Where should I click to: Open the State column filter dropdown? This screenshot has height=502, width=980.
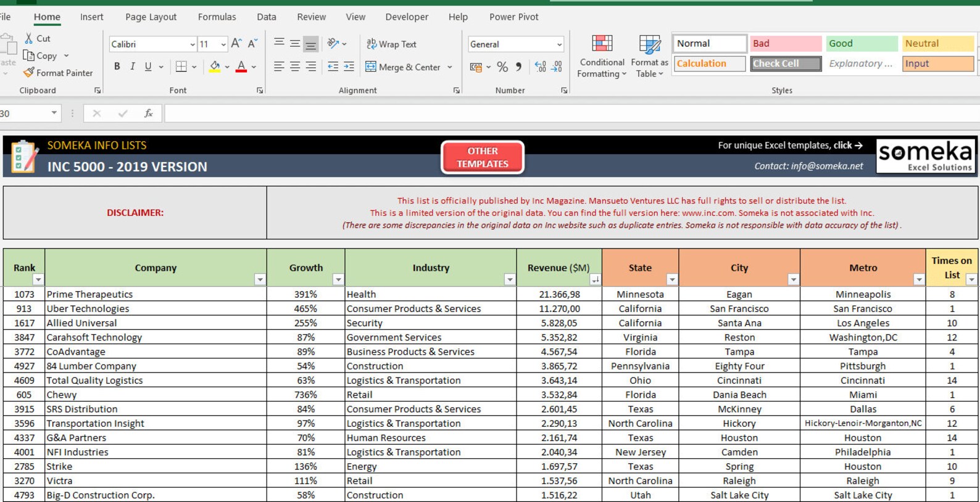point(672,280)
